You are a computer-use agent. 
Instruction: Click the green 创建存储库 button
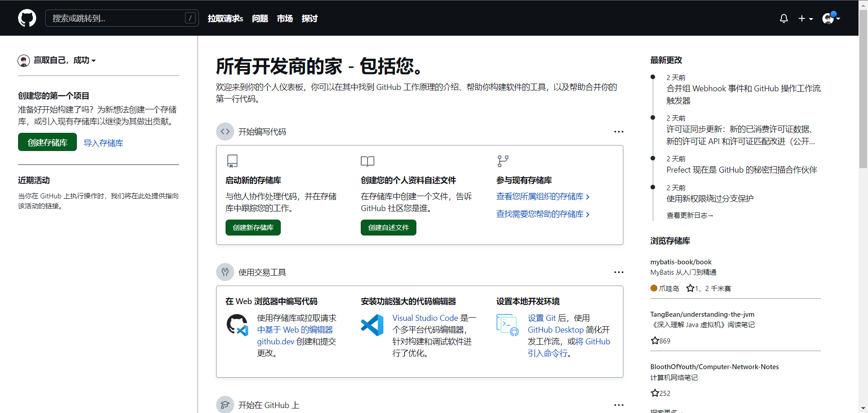pyautogui.click(x=47, y=142)
